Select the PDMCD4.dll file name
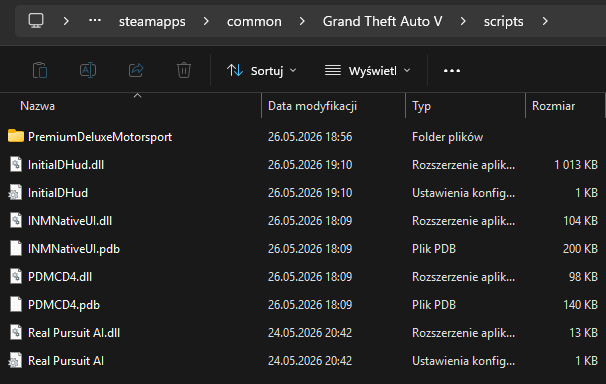This screenshot has width=606, height=384. click(x=60, y=277)
